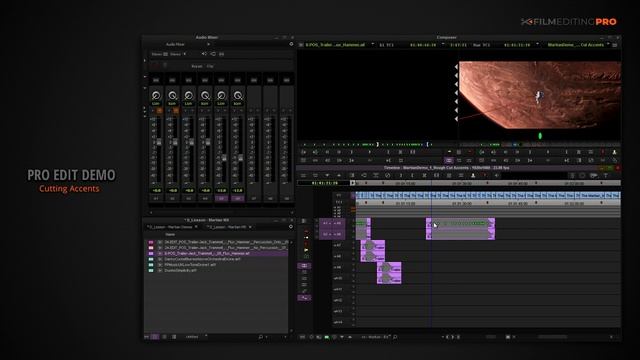This screenshot has width=640, height=360.
Task: Open the bin panel settings icon
Action: (x=291, y=227)
